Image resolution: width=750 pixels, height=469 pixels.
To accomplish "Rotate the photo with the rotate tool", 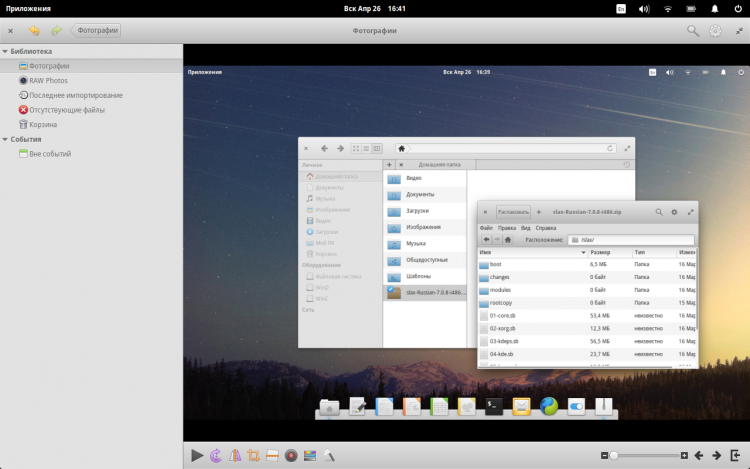I will point(217,455).
